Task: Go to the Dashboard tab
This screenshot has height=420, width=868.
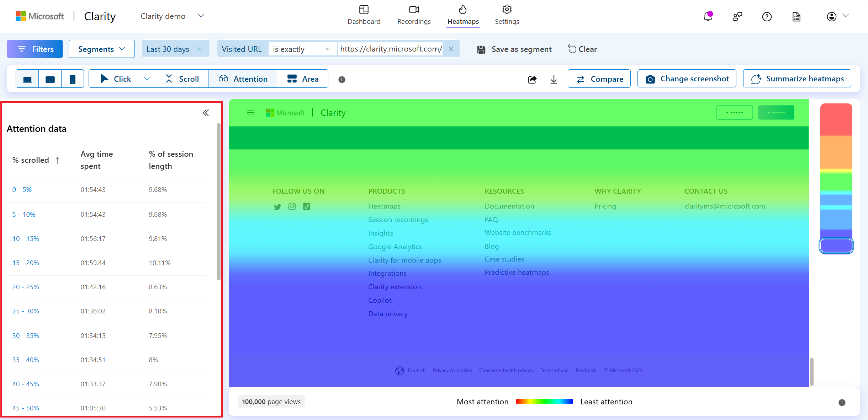Action: click(364, 15)
